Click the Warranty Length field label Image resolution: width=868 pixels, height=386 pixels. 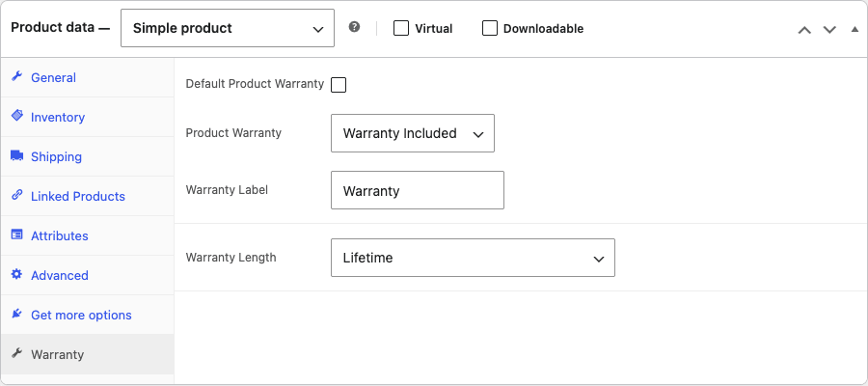pyautogui.click(x=231, y=258)
